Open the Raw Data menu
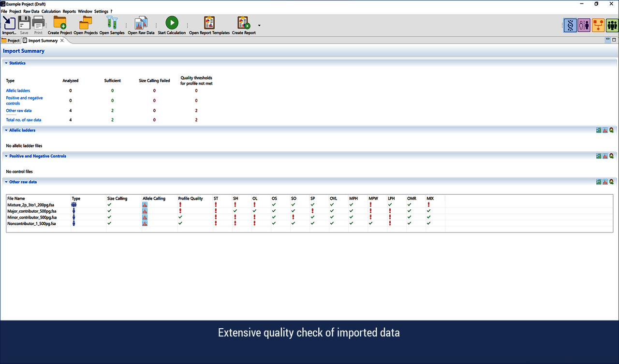Viewport: 619px width, 364px height. (31, 11)
